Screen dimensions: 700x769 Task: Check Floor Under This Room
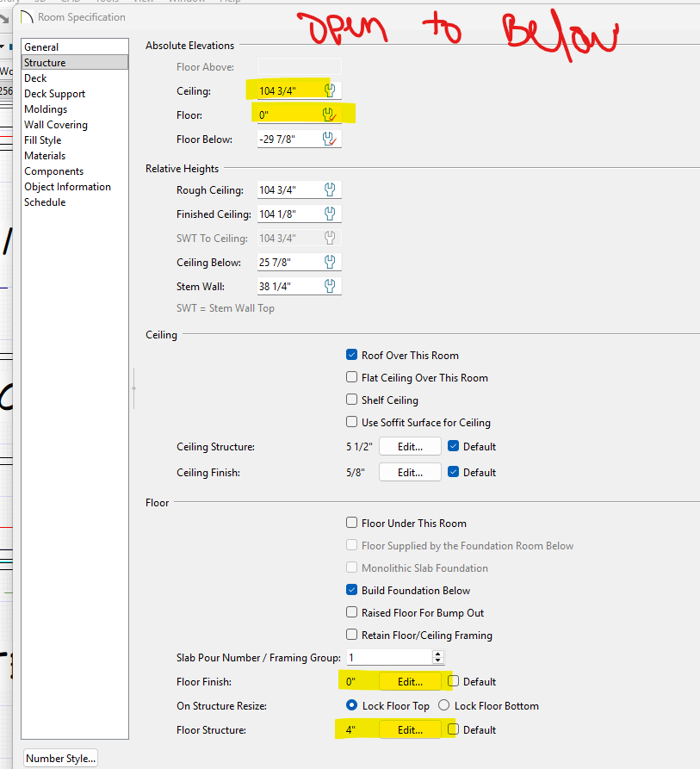click(351, 523)
